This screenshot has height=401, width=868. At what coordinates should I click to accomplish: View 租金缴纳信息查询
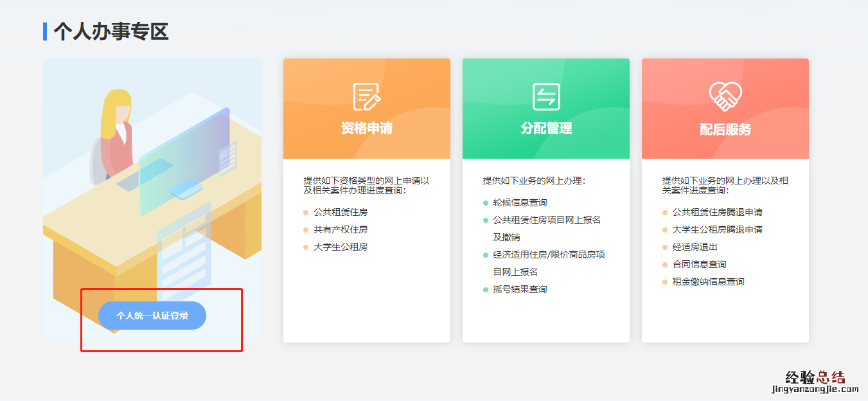708,281
